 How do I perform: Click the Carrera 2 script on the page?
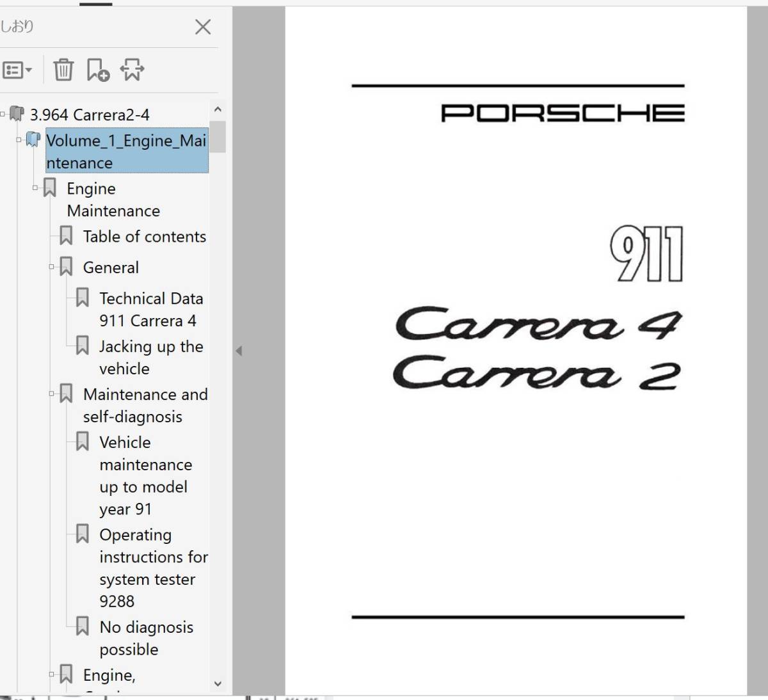(536, 373)
